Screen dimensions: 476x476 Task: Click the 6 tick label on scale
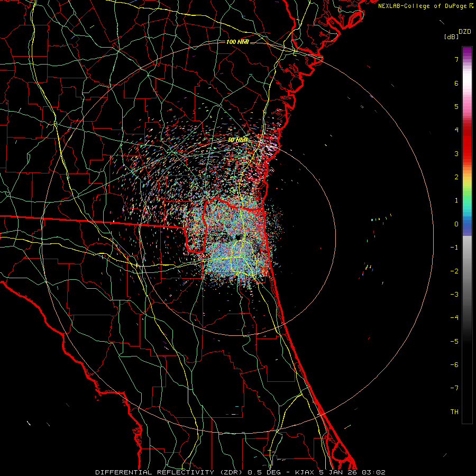[x=456, y=83]
